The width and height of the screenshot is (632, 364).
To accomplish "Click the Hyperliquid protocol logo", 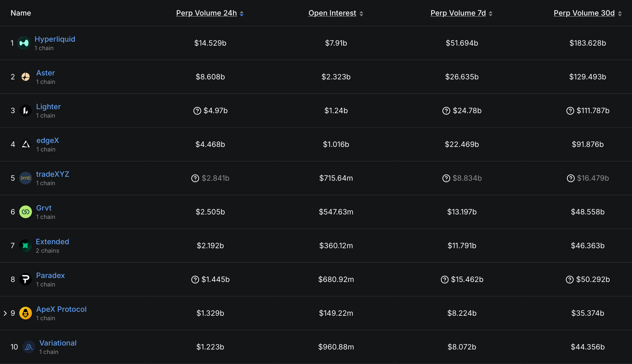I will tap(24, 43).
